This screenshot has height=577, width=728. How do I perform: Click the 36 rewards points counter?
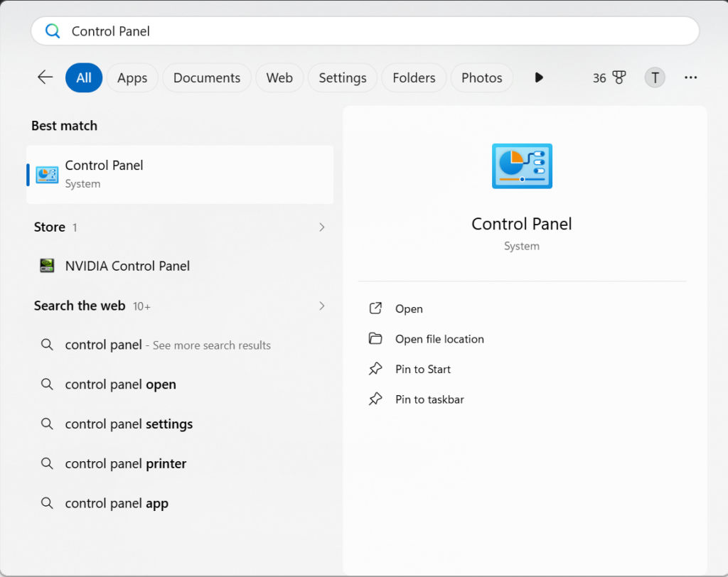[599, 78]
